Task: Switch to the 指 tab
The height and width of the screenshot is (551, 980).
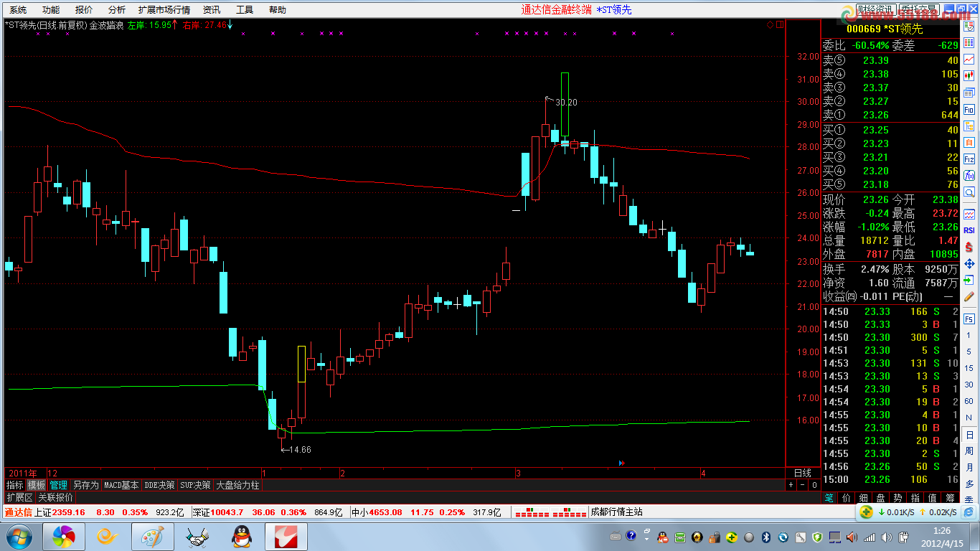Action: coord(915,497)
